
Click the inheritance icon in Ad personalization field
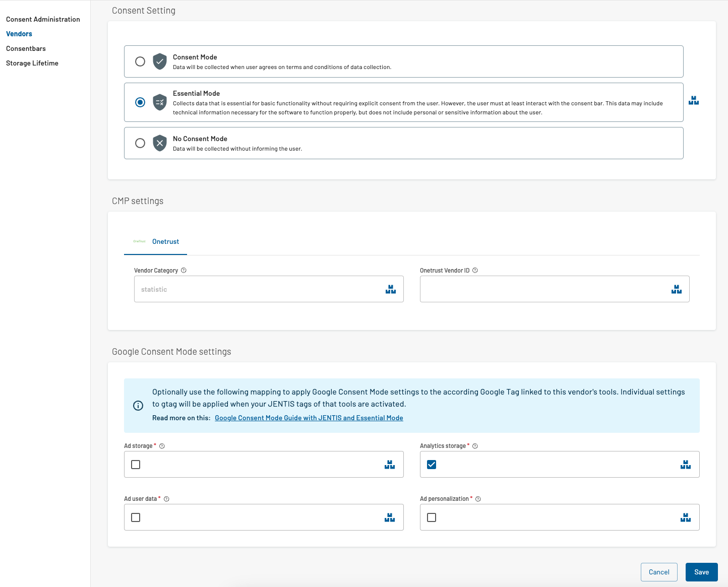pyautogui.click(x=686, y=517)
